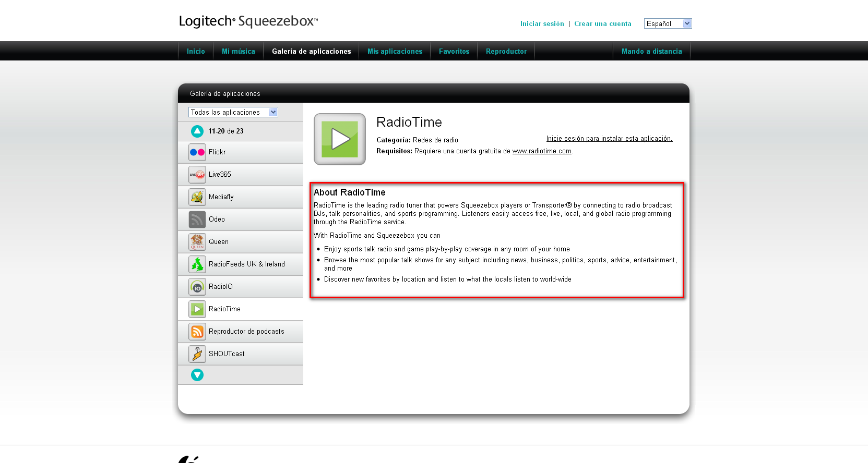Image resolution: width=868 pixels, height=463 pixels.
Task: Go to Mando a distancia tab
Action: click(x=651, y=51)
